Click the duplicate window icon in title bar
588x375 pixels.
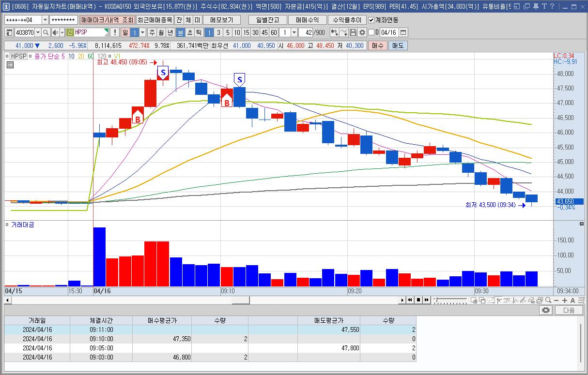[526, 6]
